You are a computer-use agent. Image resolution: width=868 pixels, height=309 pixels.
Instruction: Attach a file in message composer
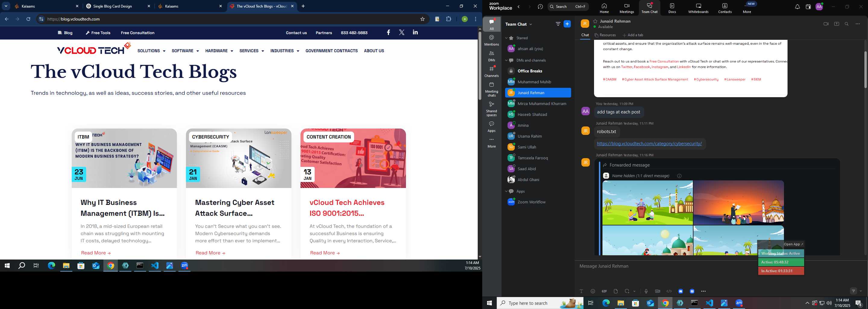click(616, 291)
